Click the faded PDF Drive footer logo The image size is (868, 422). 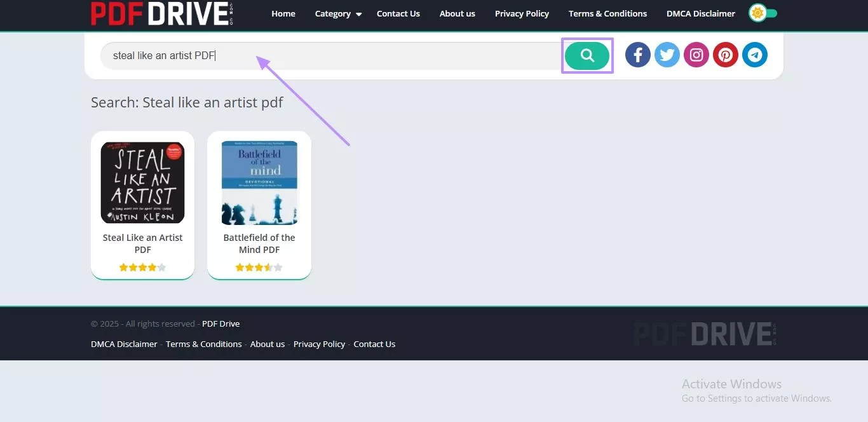coord(705,334)
